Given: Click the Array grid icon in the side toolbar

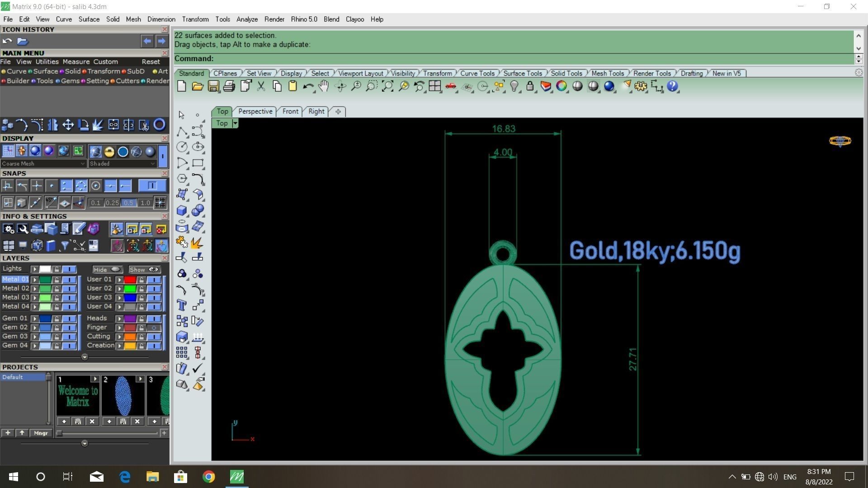Looking at the screenshot, I should (182, 352).
